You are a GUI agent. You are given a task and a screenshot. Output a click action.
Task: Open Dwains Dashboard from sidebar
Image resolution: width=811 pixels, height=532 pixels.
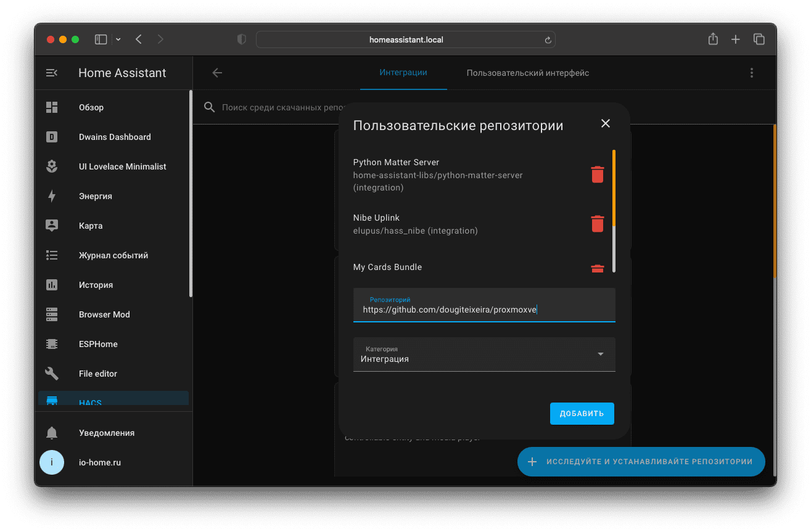pyautogui.click(x=115, y=137)
